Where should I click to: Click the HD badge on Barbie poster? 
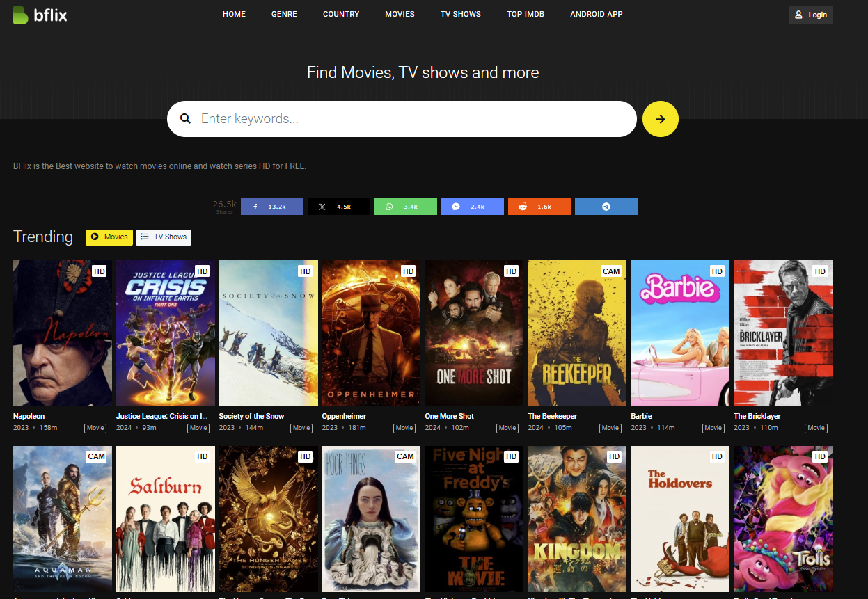(717, 271)
